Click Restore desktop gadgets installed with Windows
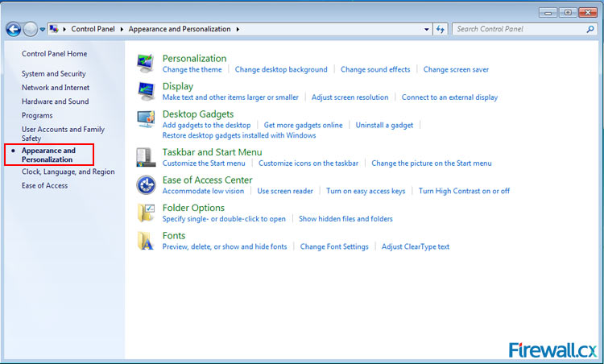The image size is (604, 364). click(239, 135)
